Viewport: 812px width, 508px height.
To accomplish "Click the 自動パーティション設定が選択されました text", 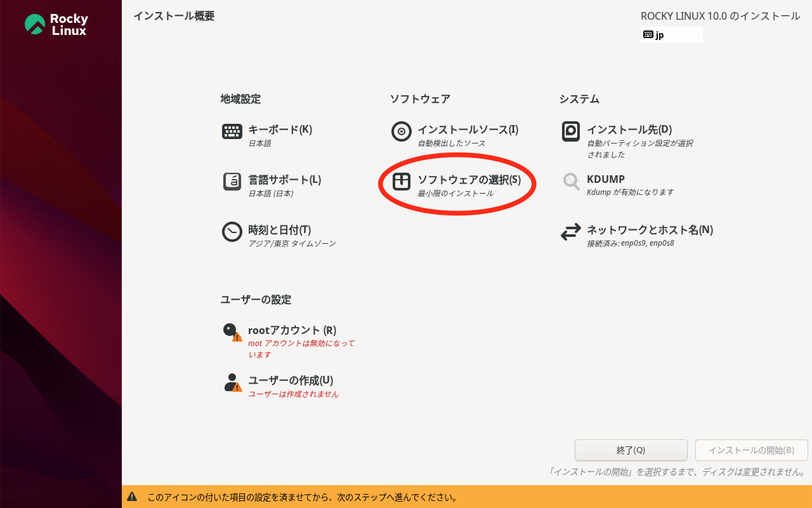I will click(x=640, y=149).
